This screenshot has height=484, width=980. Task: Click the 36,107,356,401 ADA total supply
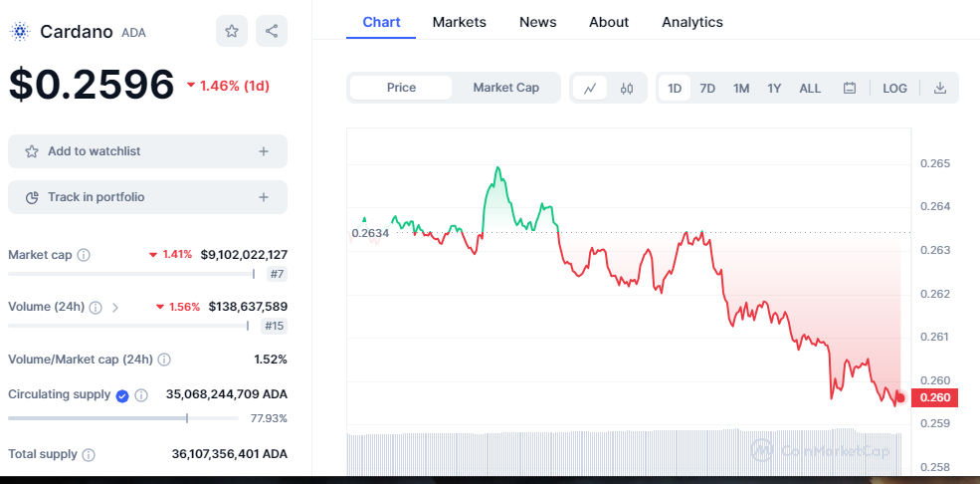click(230, 454)
